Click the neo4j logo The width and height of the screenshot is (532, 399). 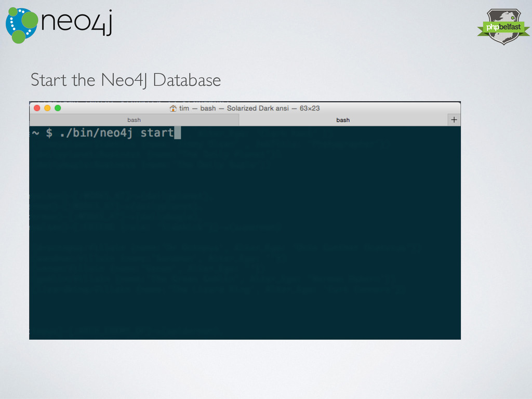tap(59, 25)
